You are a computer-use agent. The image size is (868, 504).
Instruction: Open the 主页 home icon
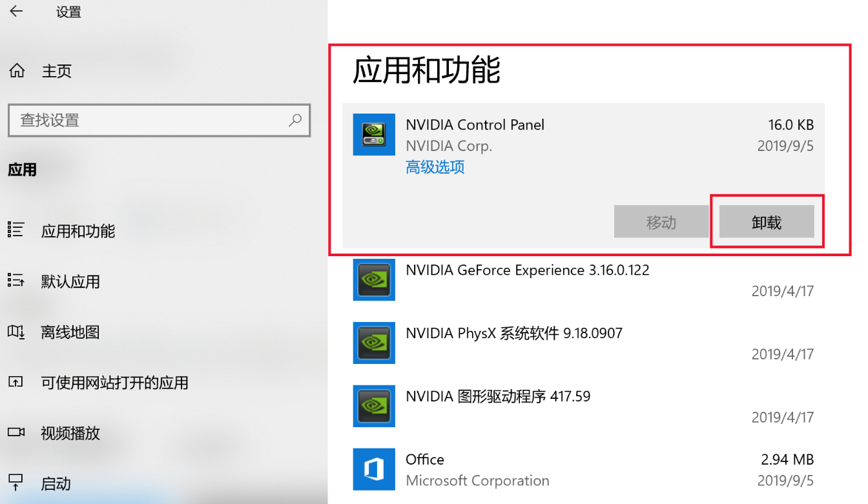17,71
